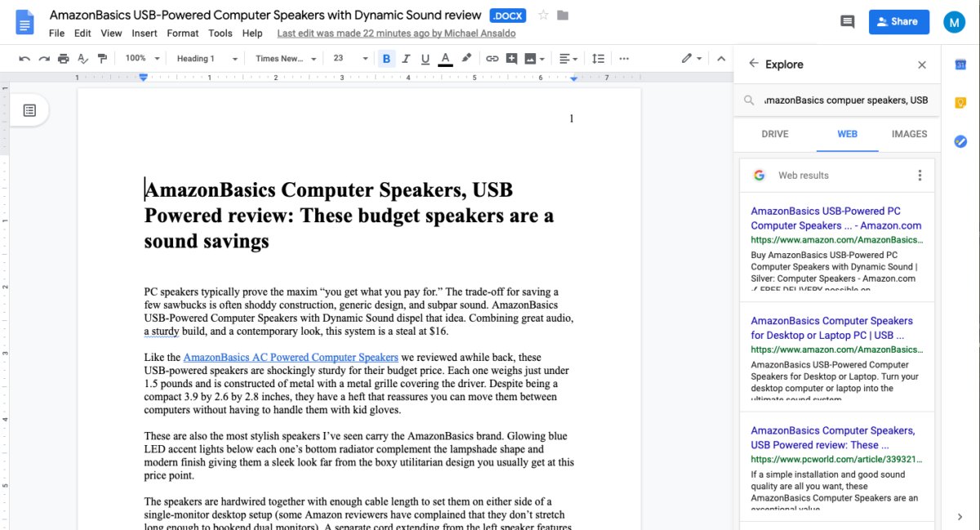Click the right indent marker on ruler
Screen dimensions: 980x530
click(x=573, y=78)
